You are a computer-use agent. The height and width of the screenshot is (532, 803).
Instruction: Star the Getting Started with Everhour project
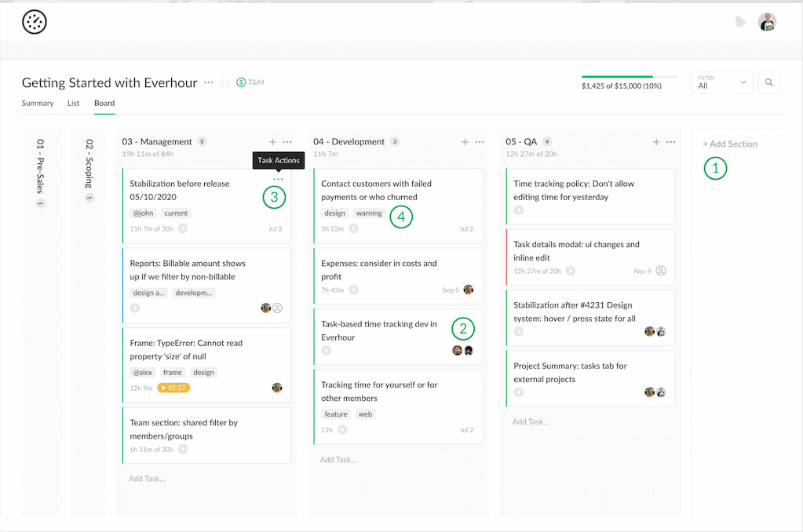[225, 82]
